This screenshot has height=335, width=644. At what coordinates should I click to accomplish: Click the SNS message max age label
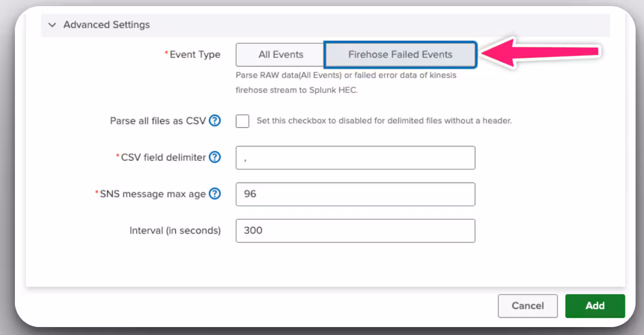tap(153, 194)
